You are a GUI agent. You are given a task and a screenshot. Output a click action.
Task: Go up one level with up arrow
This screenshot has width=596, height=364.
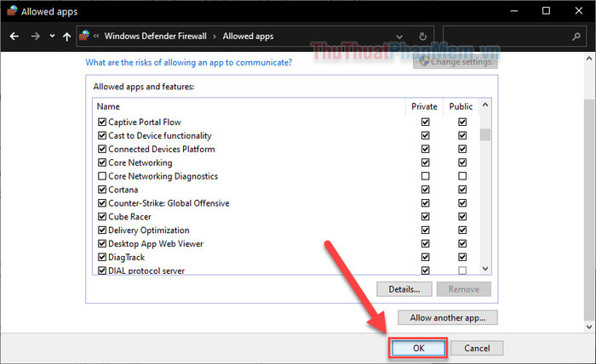click(67, 37)
